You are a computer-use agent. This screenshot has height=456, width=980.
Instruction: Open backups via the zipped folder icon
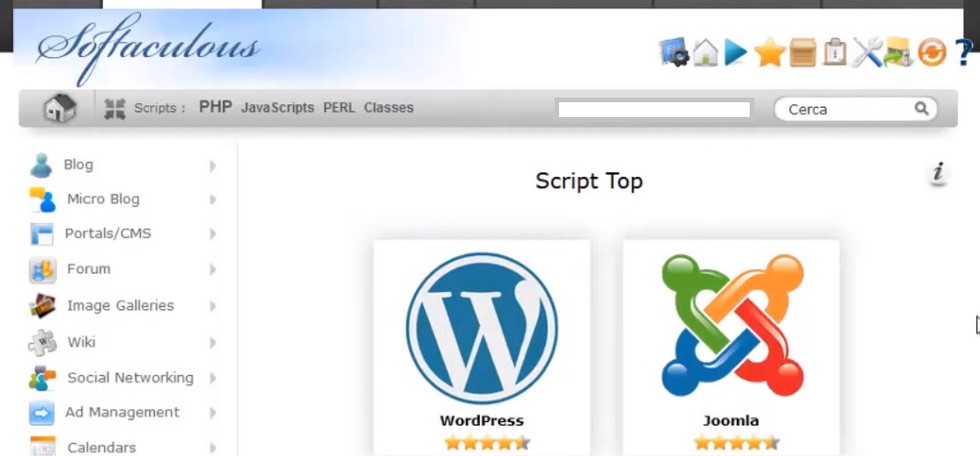(x=899, y=53)
